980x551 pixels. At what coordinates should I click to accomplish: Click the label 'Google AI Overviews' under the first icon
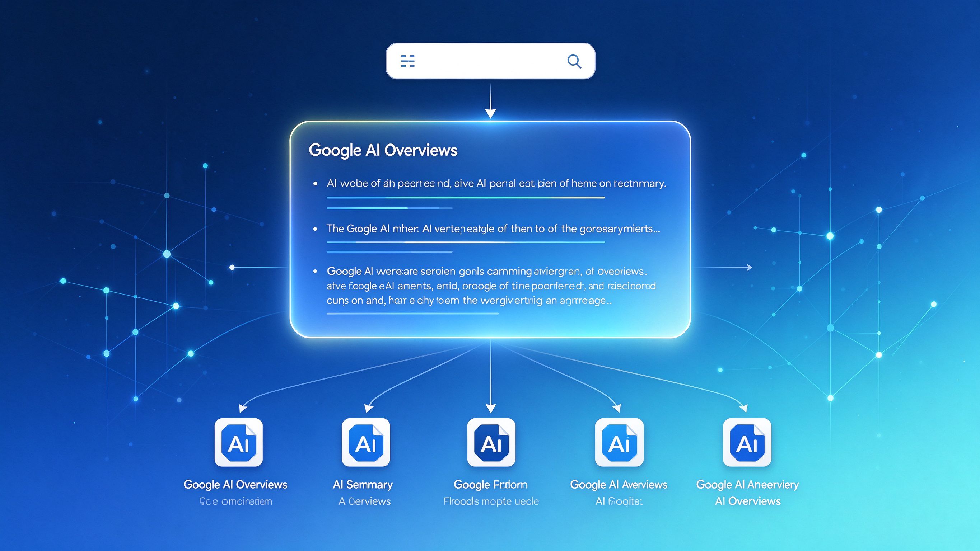(x=235, y=484)
